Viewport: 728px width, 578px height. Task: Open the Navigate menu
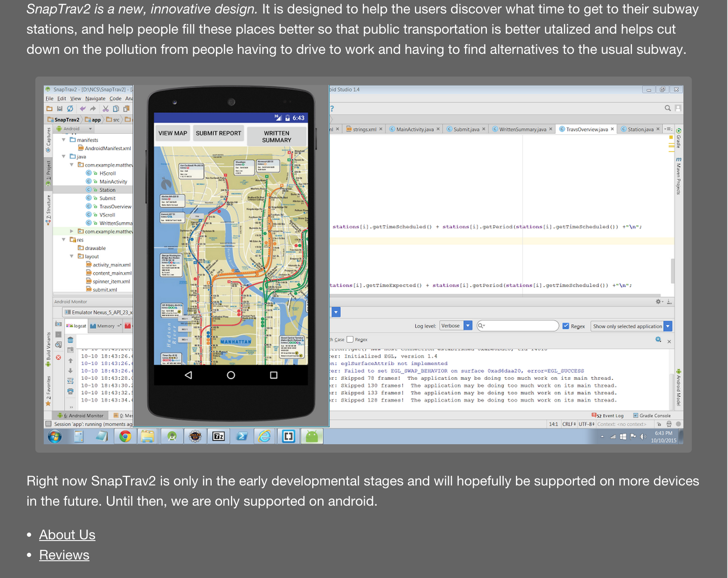(96, 98)
